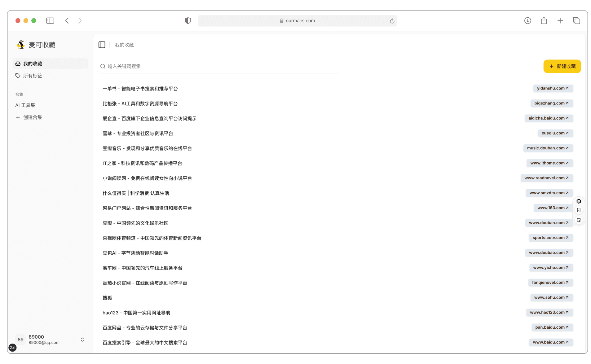This screenshot has height=364, width=591.
Task: Open the www.doubao.com link
Action: coord(549,252)
